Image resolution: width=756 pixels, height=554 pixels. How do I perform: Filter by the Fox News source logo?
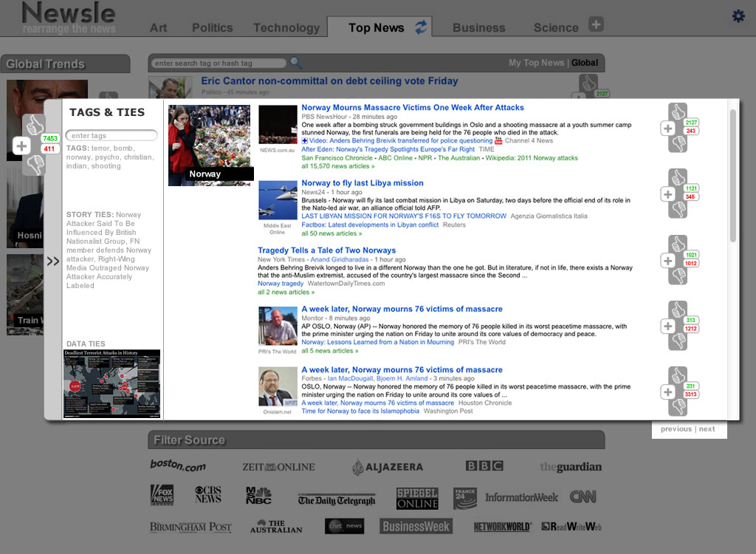tap(162, 495)
